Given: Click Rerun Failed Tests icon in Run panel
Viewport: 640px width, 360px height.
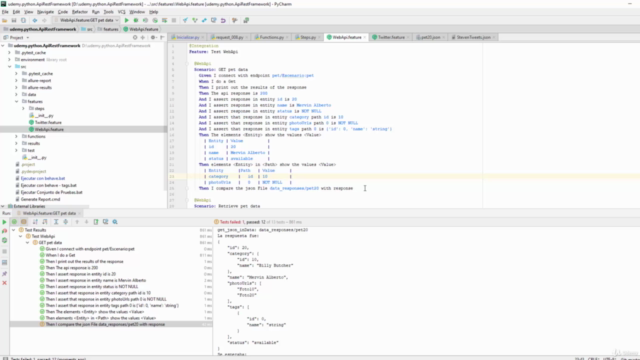Looking at the screenshot, I should tap(4, 231).
